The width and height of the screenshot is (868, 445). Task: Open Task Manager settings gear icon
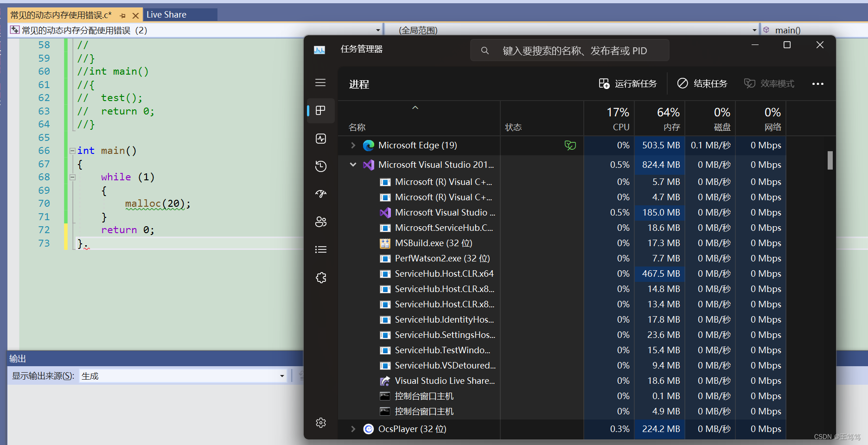pos(320,423)
